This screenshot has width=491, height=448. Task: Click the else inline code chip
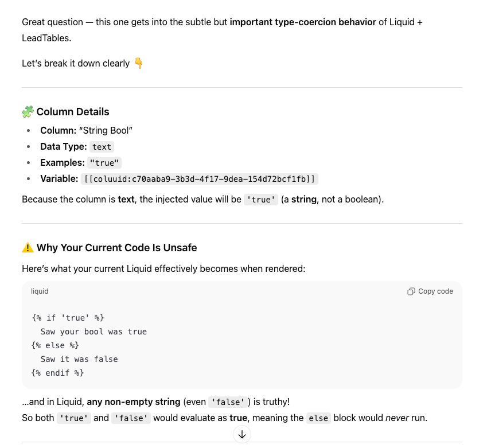[318, 418]
